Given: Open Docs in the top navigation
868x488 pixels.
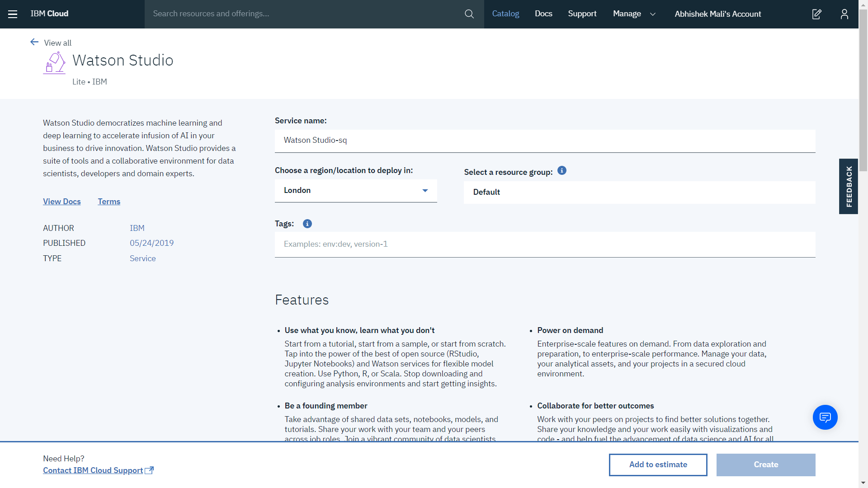Looking at the screenshot, I should pyautogui.click(x=543, y=14).
